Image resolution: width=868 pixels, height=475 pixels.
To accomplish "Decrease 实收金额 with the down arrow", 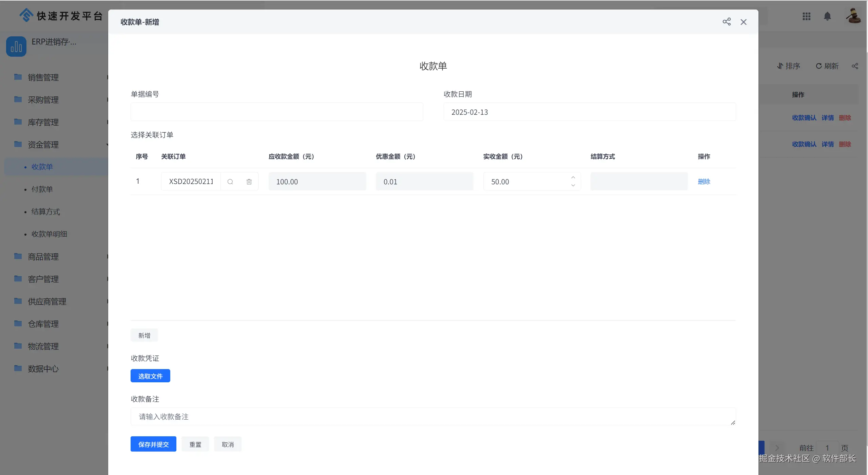I will pyautogui.click(x=573, y=185).
